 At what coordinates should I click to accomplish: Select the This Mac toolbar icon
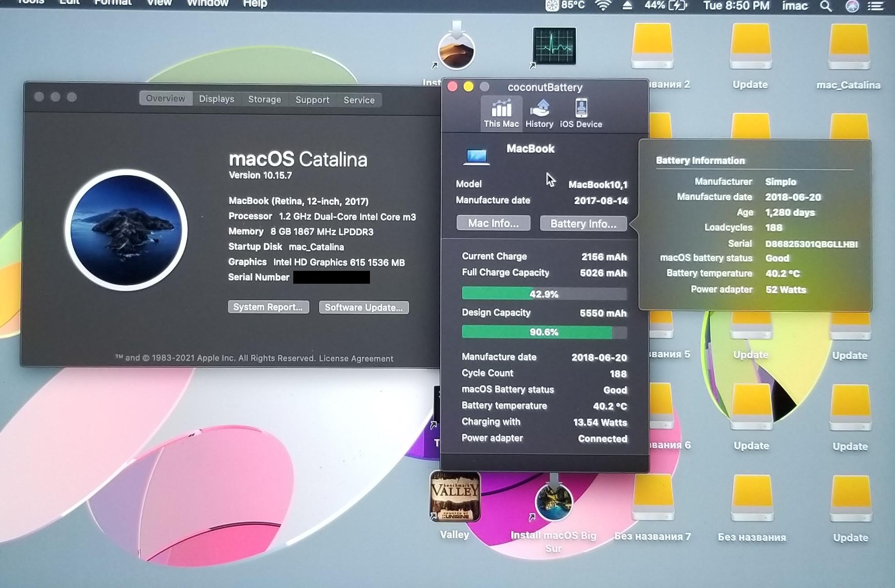click(x=501, y=113)
